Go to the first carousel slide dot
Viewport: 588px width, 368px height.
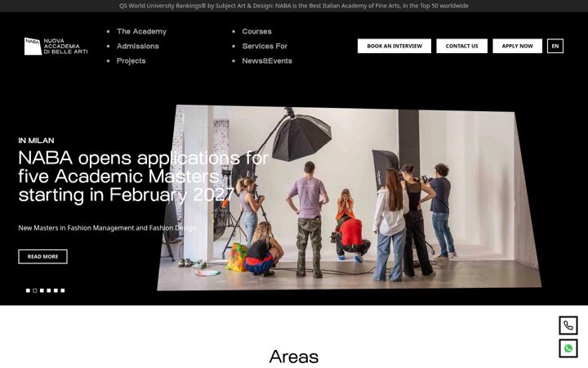28,290
